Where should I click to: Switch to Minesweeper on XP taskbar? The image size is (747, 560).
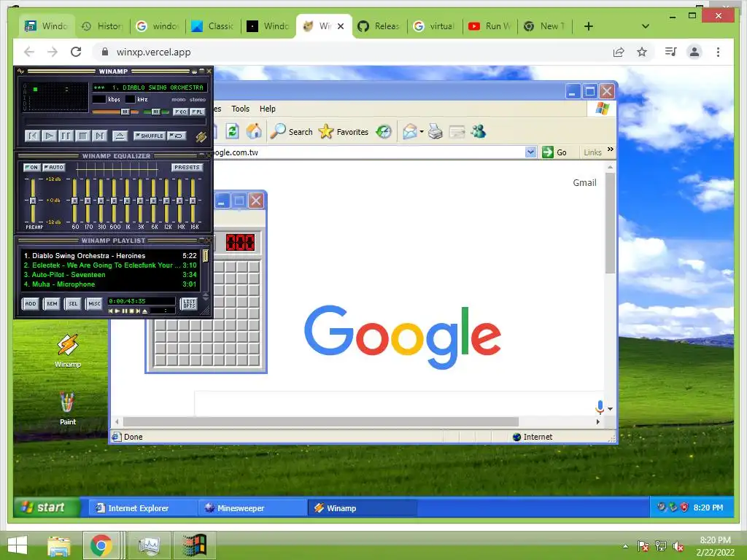coord(252,508)
